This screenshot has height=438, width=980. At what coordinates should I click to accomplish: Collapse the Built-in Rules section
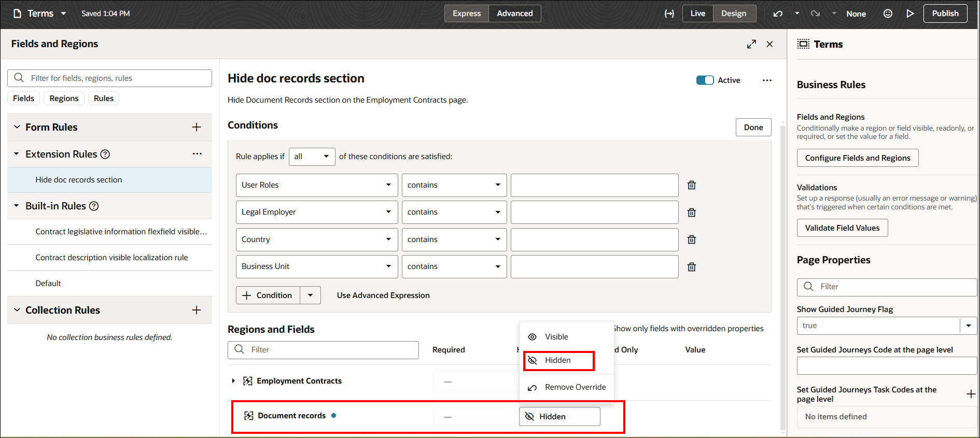(17, 206)
